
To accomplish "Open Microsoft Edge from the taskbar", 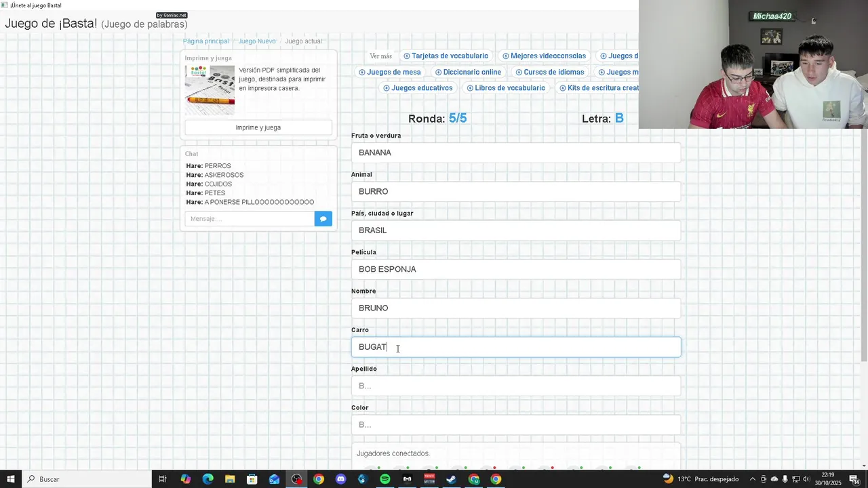I will (208, 479).
